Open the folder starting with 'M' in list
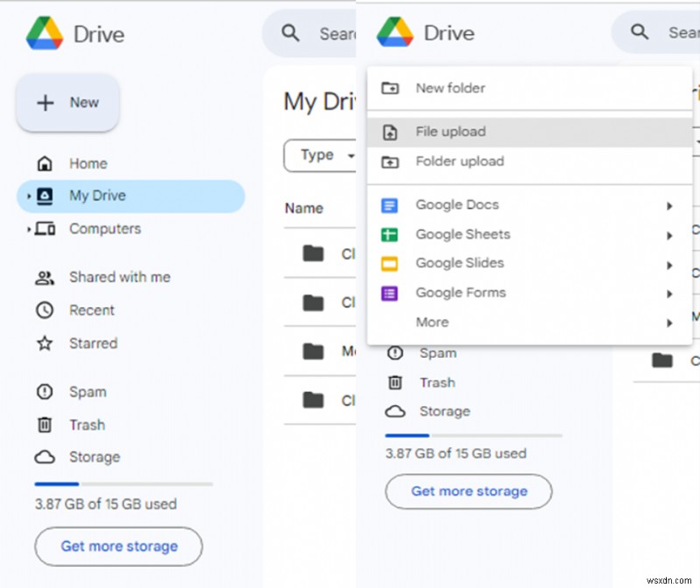The image size is (700, 588). 319,351
